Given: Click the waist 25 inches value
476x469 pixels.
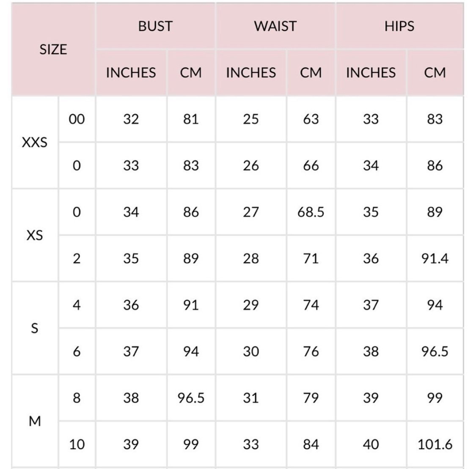Looking at the screenshot, I should (251, 119).
